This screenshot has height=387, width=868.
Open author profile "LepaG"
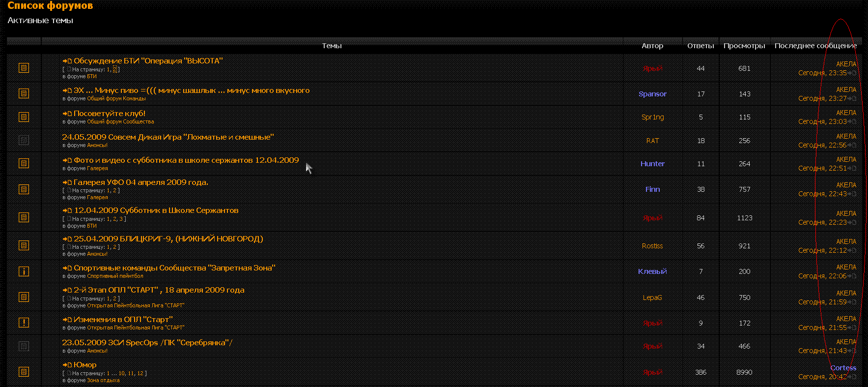point(652,298)
